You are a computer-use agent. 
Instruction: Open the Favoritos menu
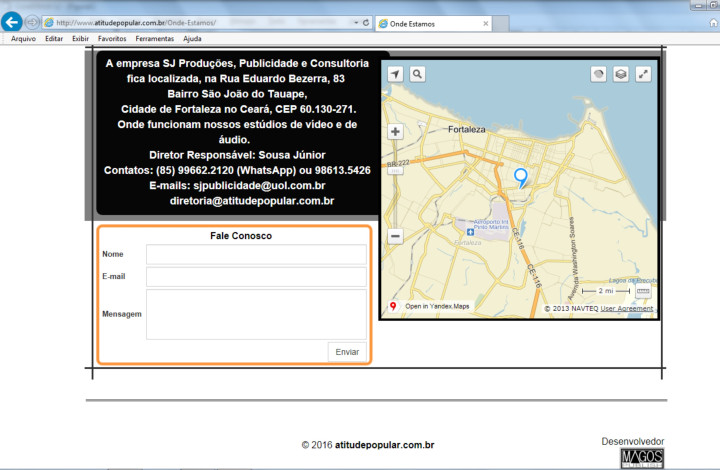coord(112,39)
